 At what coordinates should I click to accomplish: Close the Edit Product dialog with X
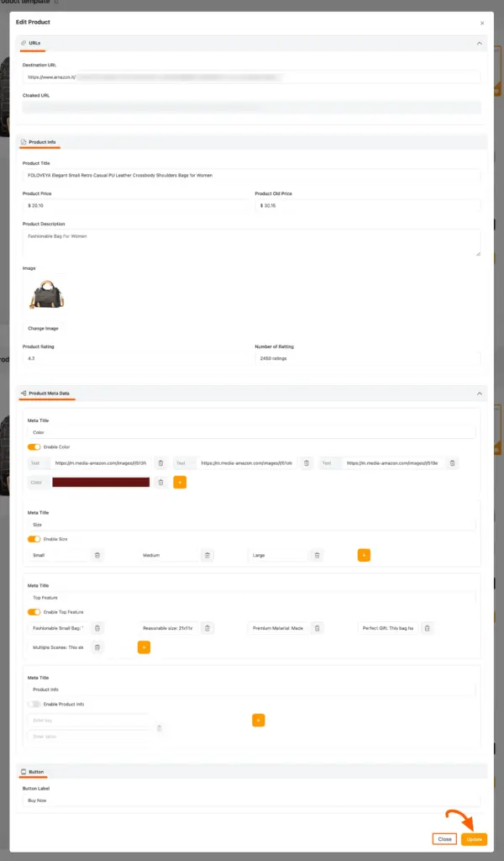[482, 23]
